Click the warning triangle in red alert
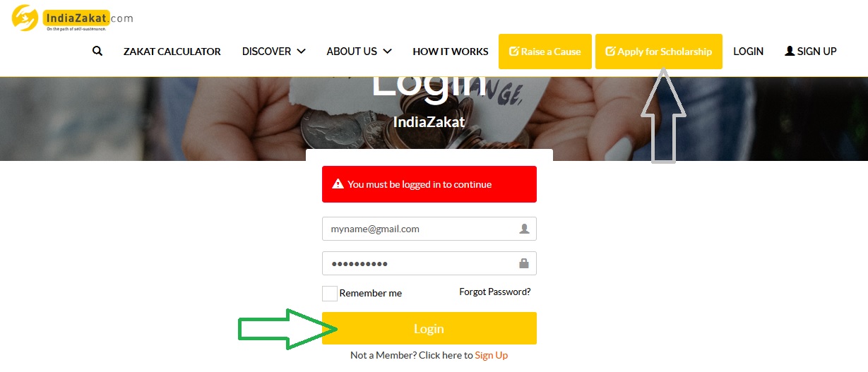 tap(338, 184)
